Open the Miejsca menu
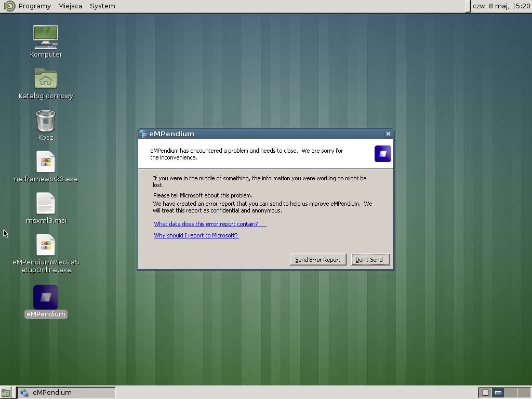This screenshot has height=399, width=532. click(x=70, y=6)
